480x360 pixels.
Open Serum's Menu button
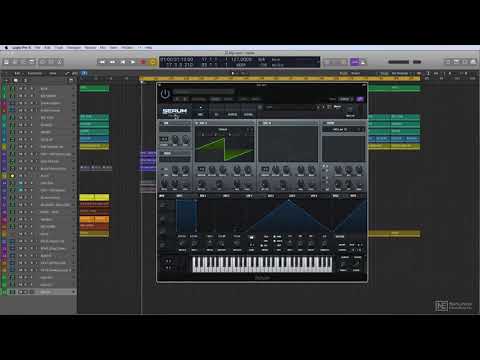pos(337,107)
